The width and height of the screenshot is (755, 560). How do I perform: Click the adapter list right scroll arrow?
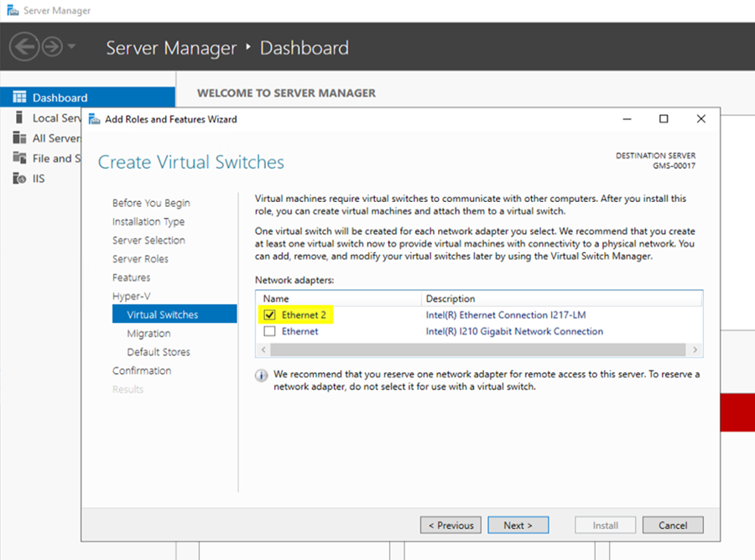click(695, 349)
